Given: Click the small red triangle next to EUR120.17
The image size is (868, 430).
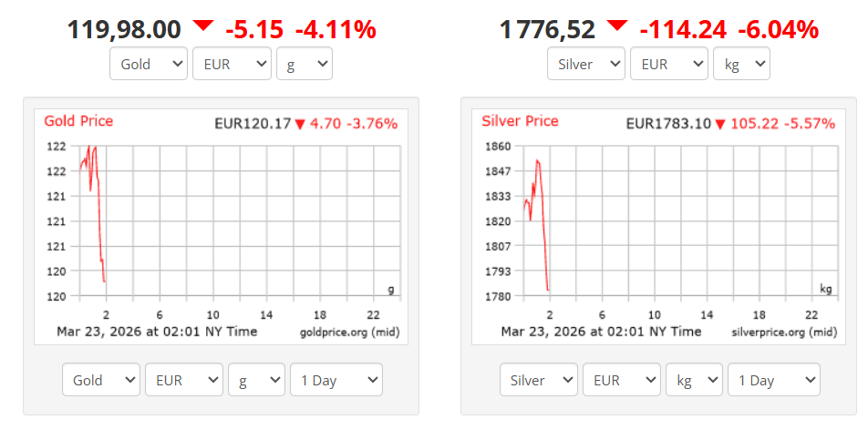Looking at the screenshot, I should point(300,124).
